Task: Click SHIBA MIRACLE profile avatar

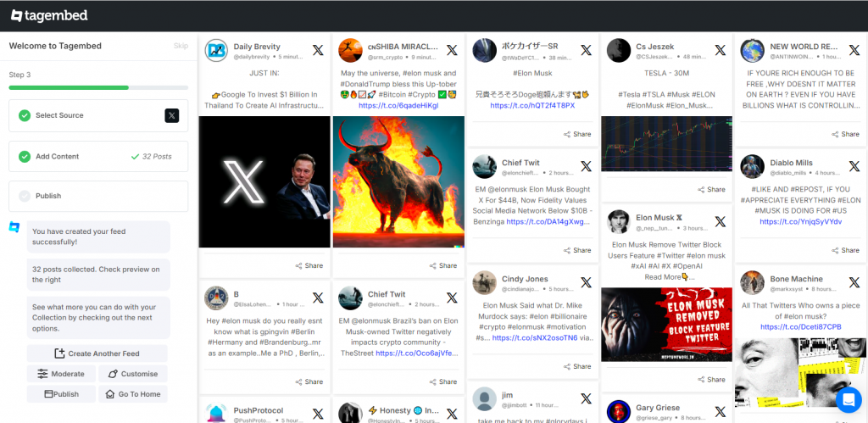Action: [x=350, y=50]
